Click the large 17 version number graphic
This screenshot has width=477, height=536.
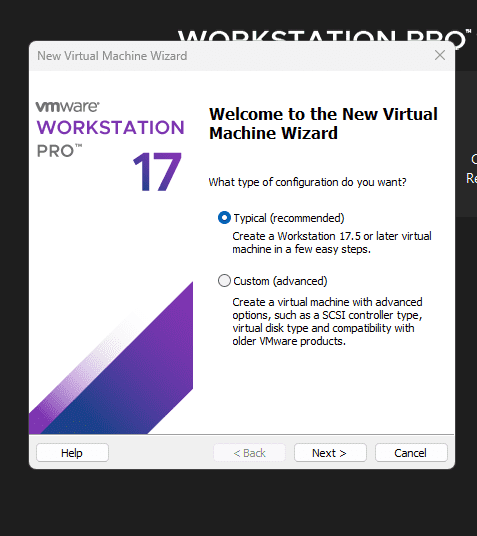(157, 172)
